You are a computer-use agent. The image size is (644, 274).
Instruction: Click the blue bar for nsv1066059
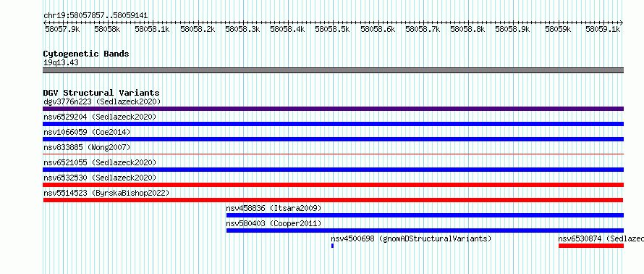tap(333, 139)
